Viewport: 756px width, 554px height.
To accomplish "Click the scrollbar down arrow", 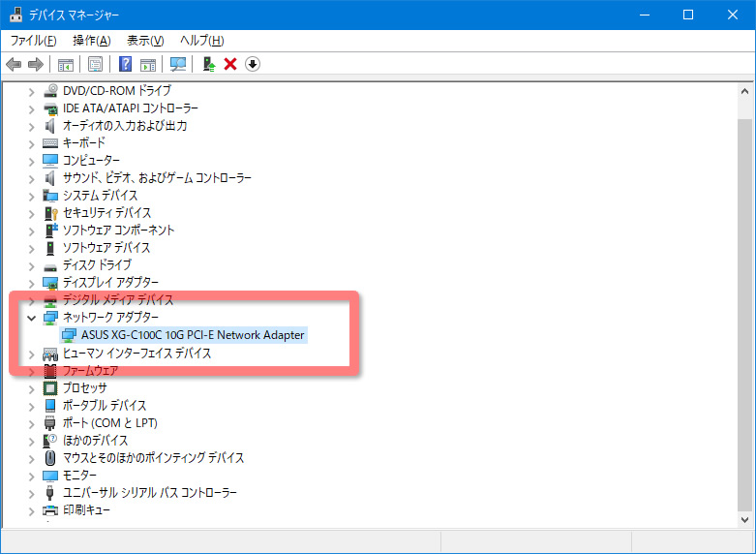I will point(744,520).
